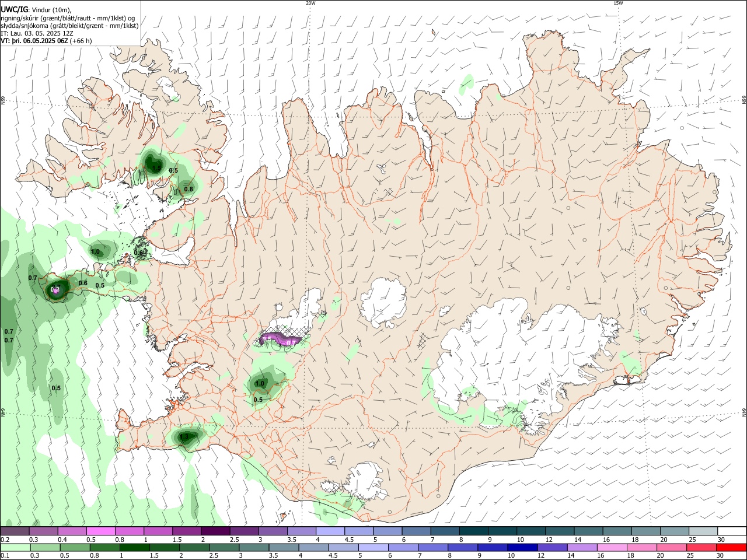Click the 20W longitude label at top
The width and height of the screenshot is (747, 560).
[310, 3]
